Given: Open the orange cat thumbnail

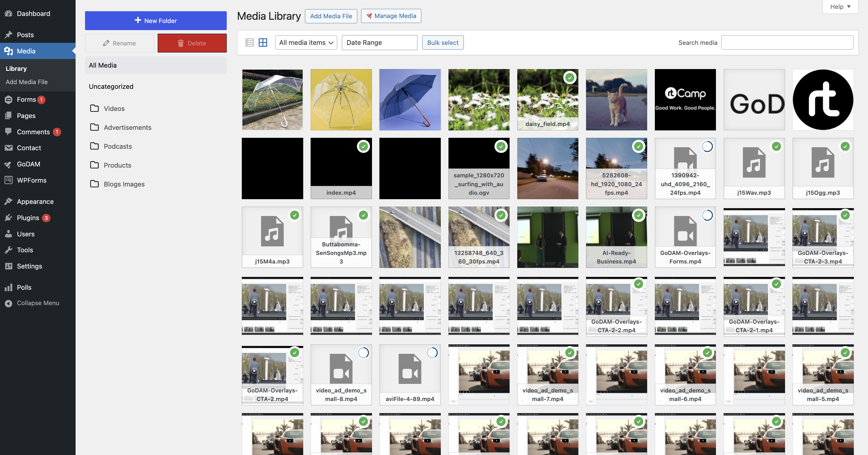Looking at the screenshot, I should tap(616, 100).
